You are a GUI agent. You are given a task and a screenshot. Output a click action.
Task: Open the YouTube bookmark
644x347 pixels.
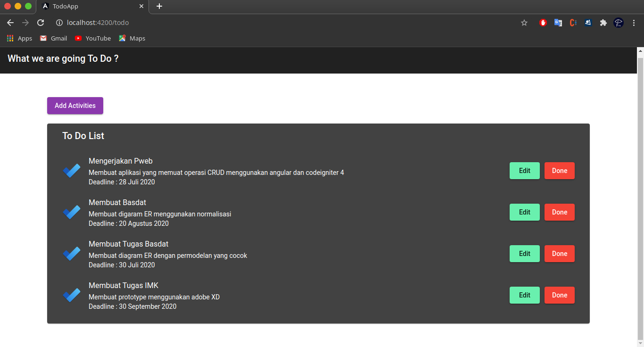click(93, 38)
